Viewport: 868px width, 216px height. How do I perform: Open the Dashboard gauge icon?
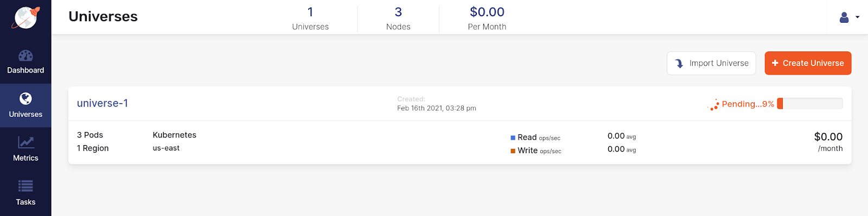pos(25,56)
